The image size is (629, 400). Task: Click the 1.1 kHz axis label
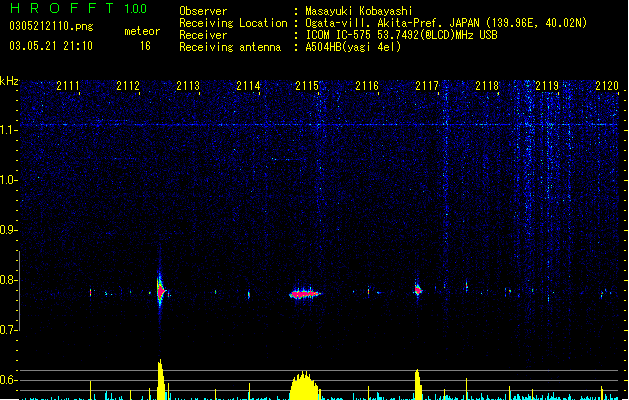(x=8, y=130)
